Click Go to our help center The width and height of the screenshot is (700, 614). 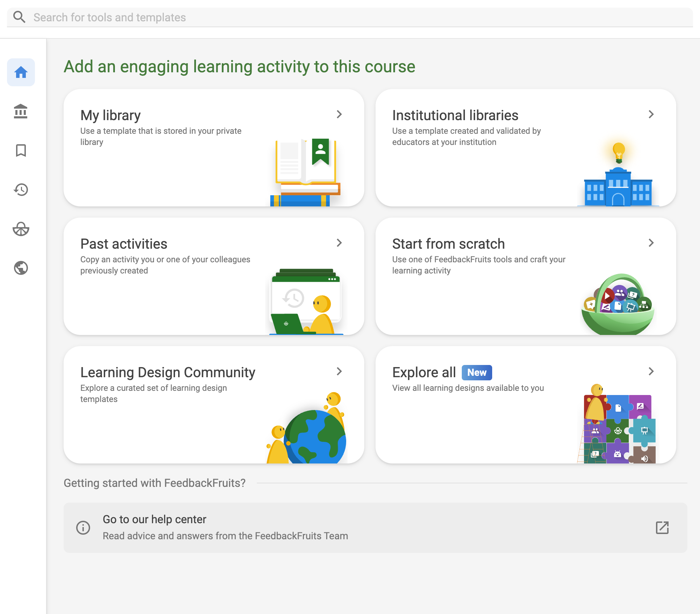point(154,519)
